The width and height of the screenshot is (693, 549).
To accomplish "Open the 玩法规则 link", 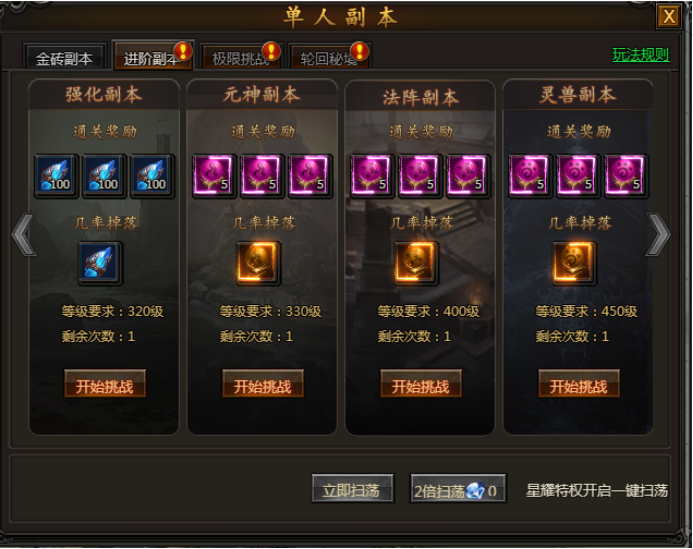I will (x=641, y=55).
